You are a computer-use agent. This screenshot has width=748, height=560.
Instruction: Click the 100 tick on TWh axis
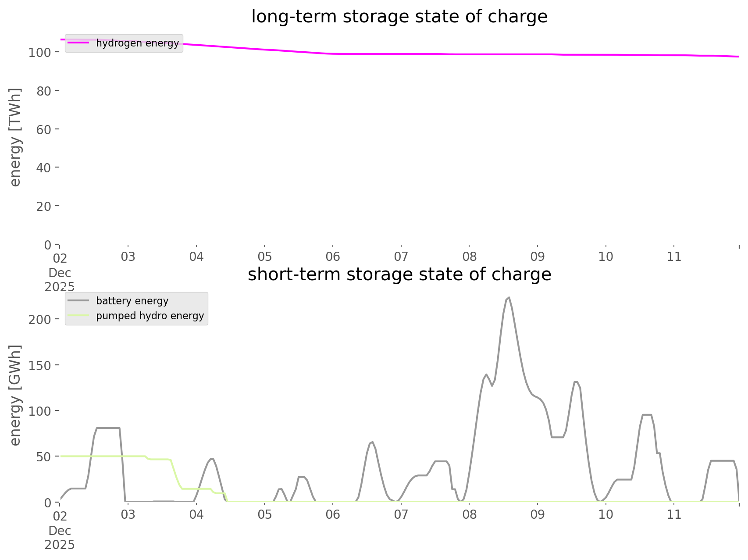[x=40, y=53]
